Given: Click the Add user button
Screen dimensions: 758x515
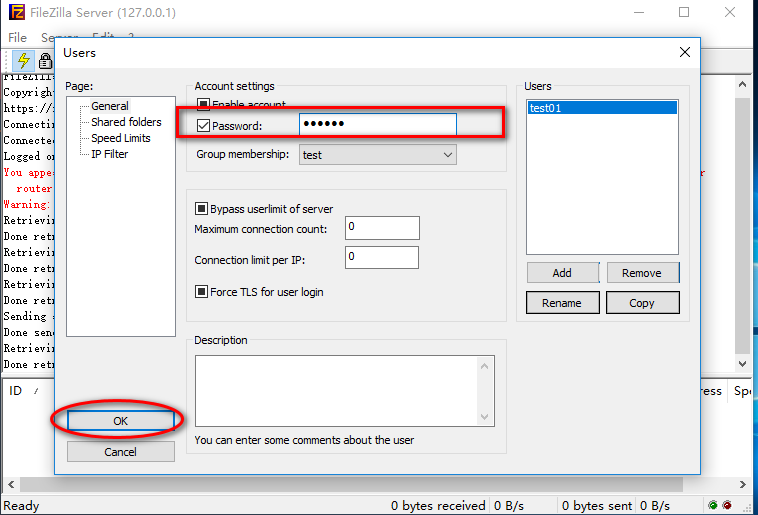Looking at the screenshot, I should pos(563,273).
